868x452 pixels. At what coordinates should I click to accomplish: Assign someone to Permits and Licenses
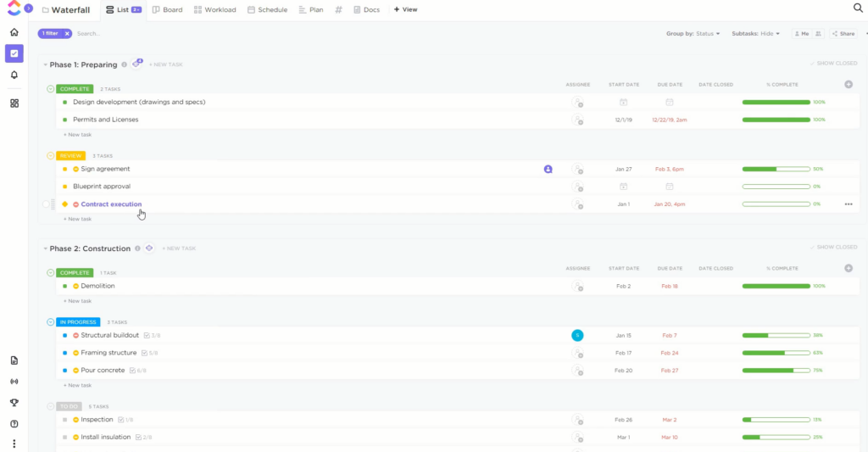click(x=577, y=120)
